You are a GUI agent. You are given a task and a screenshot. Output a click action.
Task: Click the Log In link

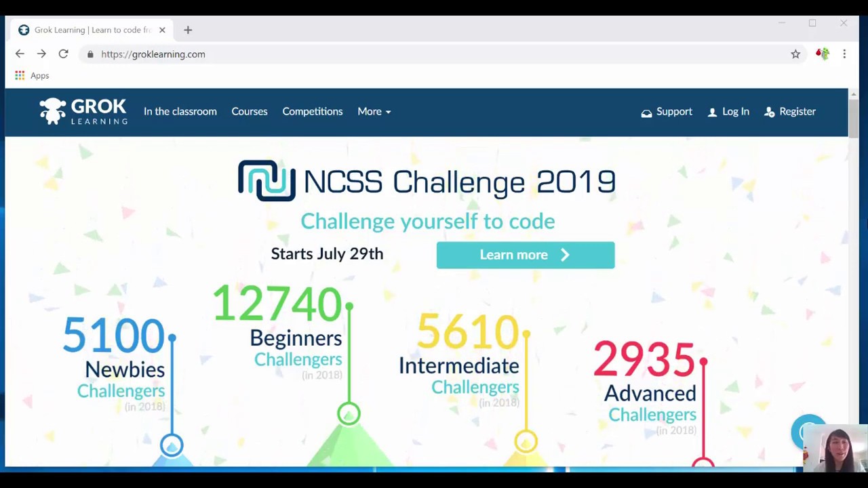pyautogui.click(x=728, y=111)
